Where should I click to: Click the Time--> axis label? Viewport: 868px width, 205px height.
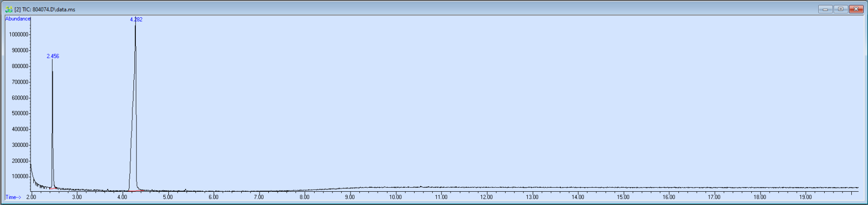[x=13, y=197]
